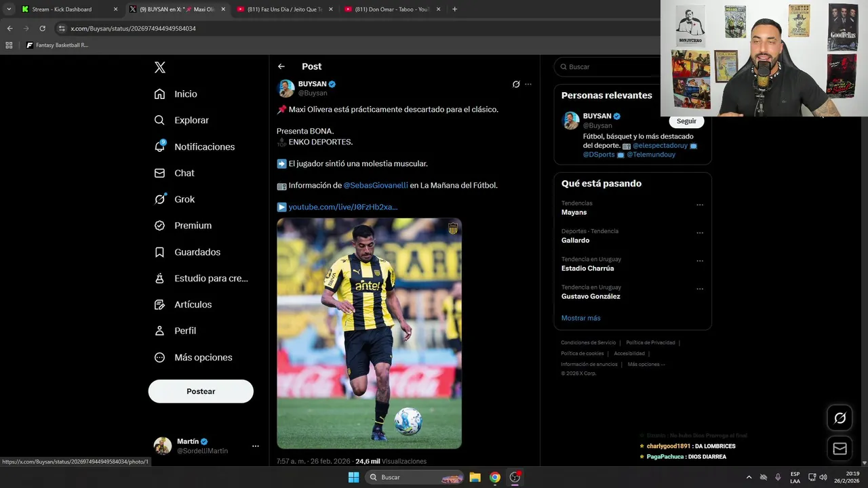Open floating messages envelope button
The image size is (868, 488).
840,449
